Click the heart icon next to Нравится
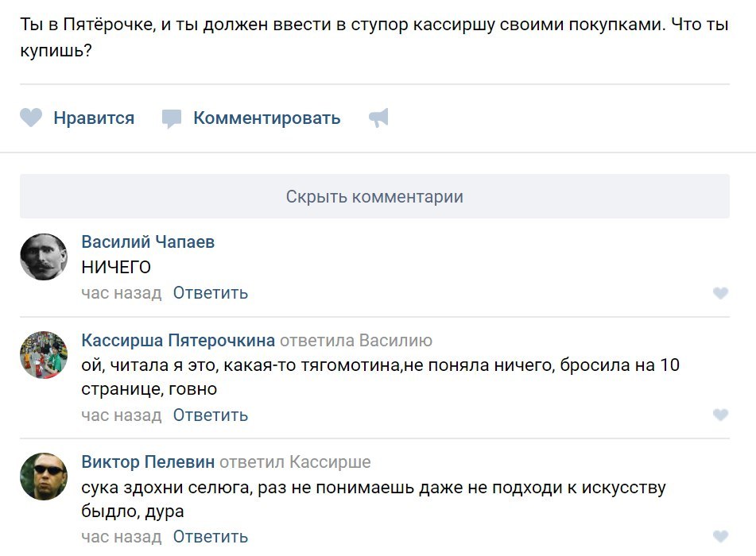This screenshot has height=556, width=756. (31, 118)
